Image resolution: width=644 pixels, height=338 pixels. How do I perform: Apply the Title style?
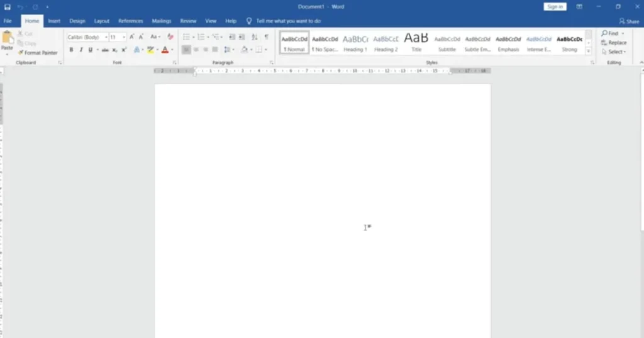(416, 43)
